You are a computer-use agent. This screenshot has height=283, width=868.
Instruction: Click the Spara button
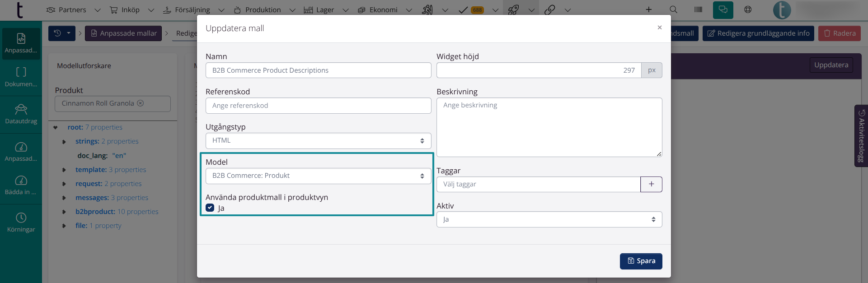pyautogui.click(x=641, y=261)
